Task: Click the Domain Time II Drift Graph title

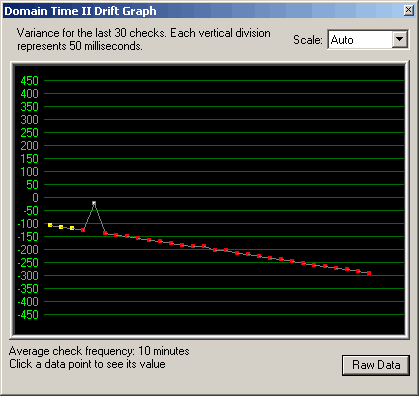Action: point(80,11)
